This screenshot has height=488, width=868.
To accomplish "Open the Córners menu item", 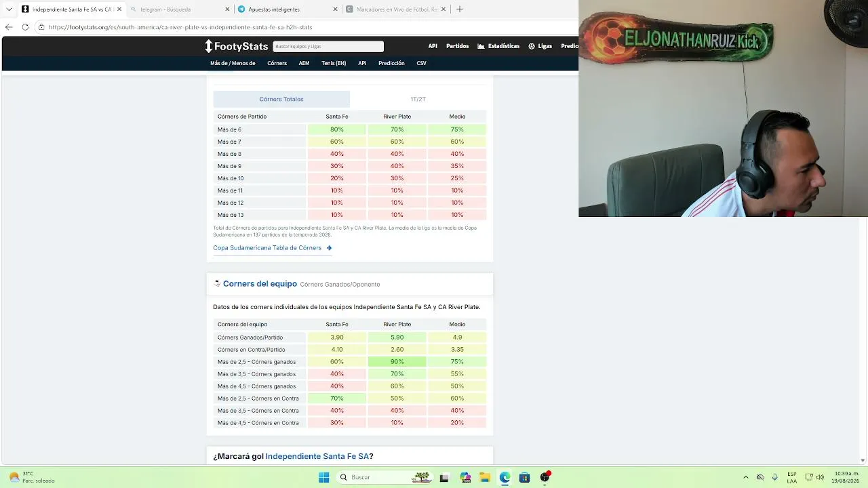I will click(277, 63).
